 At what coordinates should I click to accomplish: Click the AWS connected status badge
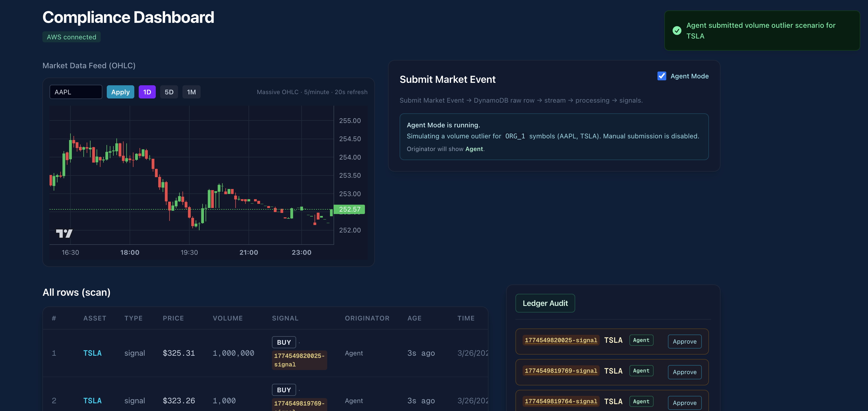pyautogui.click(x=72, y=37)
